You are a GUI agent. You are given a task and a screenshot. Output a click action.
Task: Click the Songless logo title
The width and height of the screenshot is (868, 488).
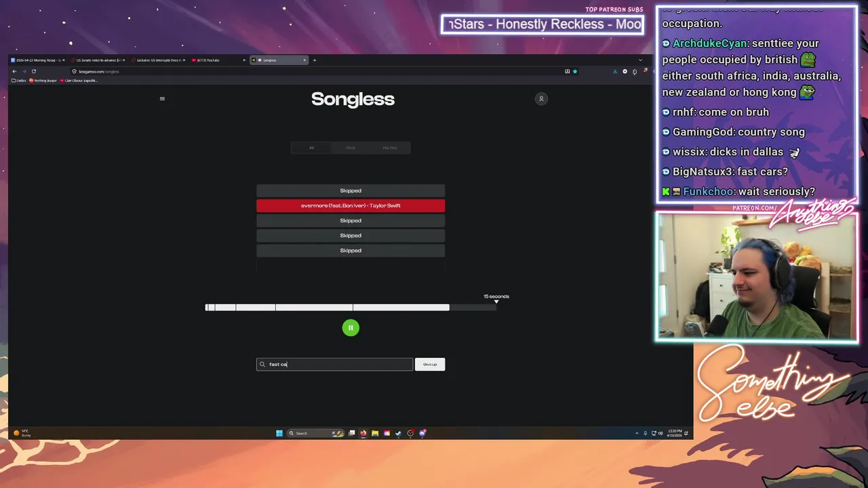click(x=353, y=99)
